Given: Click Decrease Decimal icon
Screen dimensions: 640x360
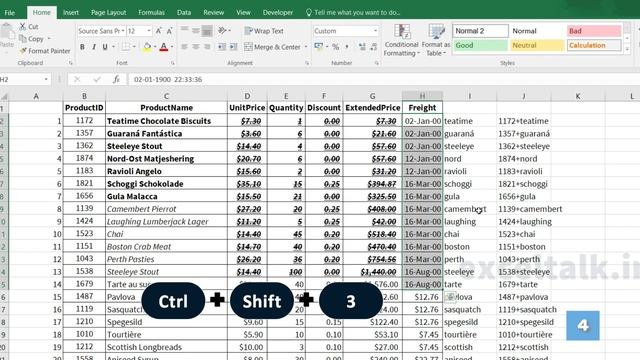Looking at the screenshot, I should pyautogui.click(x=373, y=47).
